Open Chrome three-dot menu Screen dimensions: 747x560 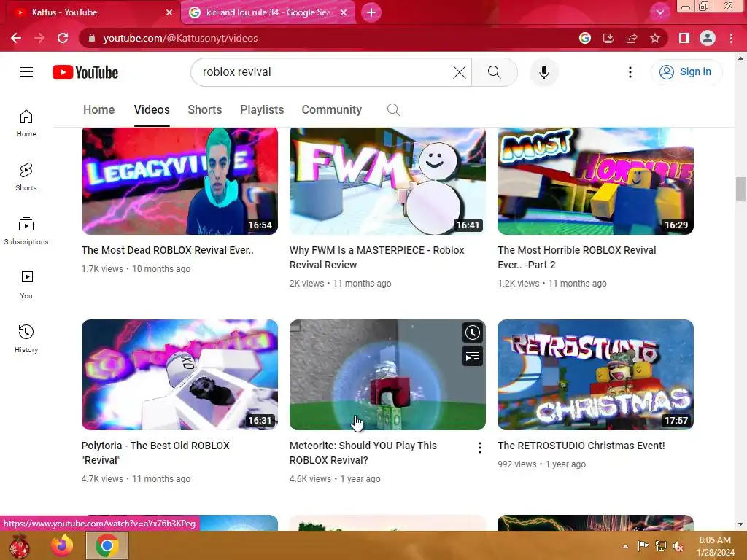[x=731, y=38]
